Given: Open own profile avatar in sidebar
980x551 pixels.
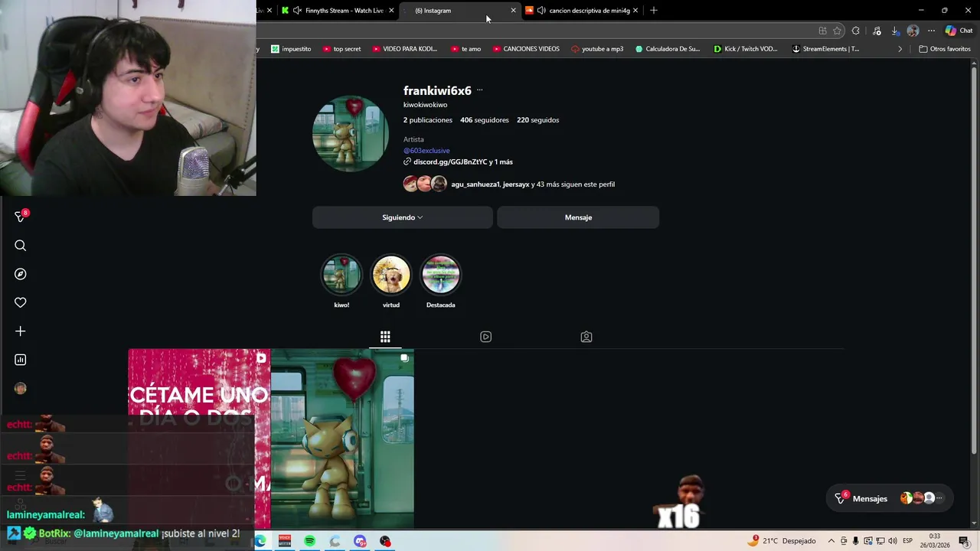Looking at the screenshot, I should (21, 388).
